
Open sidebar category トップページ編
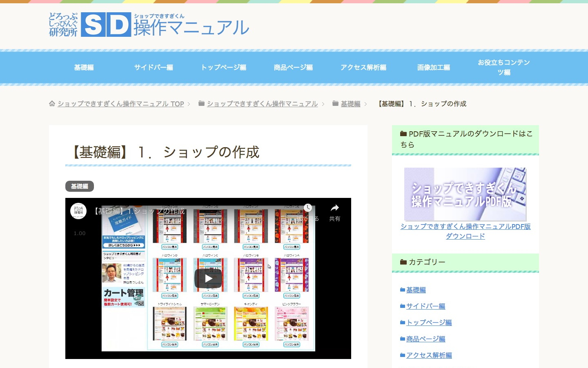pyautogui.click(x=429, y=323)
